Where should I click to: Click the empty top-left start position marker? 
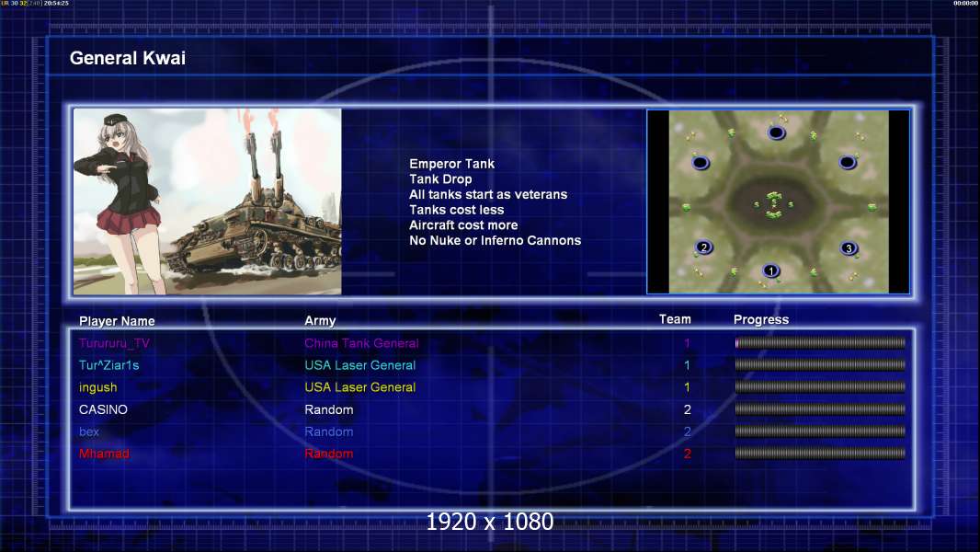(701, 163)
